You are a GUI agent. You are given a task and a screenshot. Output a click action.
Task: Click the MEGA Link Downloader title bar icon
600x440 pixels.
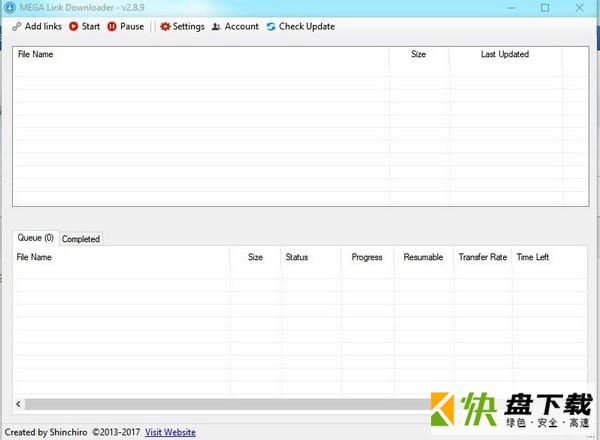tap(10, 7)
